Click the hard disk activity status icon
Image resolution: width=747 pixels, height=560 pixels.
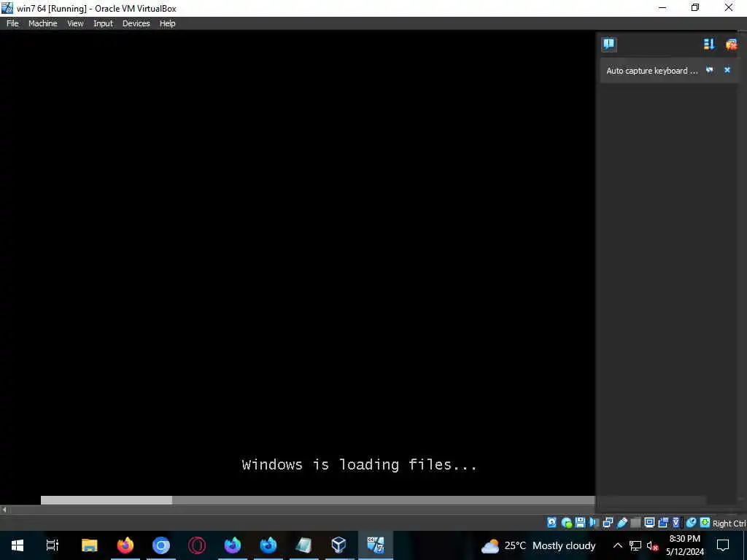point(551,522)
